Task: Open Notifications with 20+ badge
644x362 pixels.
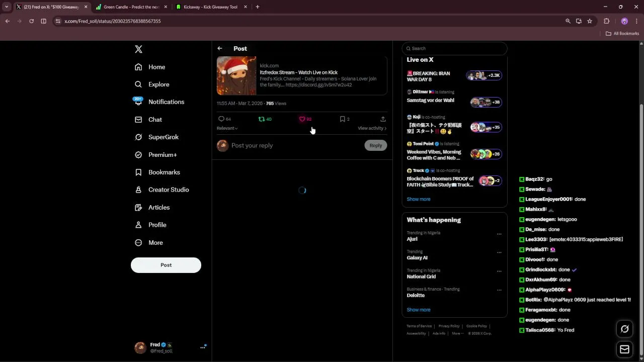Action: click(159, 102)
